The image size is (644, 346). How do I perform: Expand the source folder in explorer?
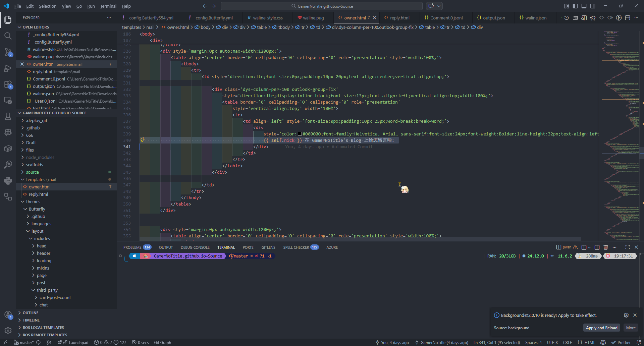(33, 172)
